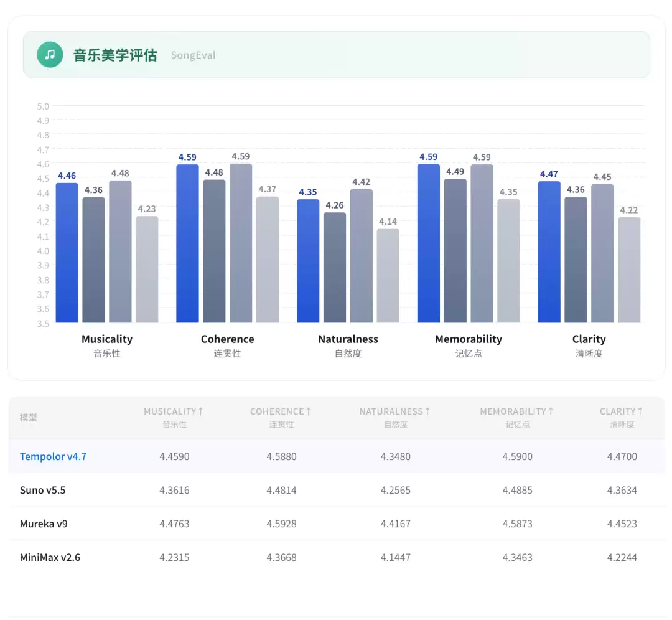Select Suno coherence value 4.4814
Screen dimensions: 672x620
tap(282, 490)
